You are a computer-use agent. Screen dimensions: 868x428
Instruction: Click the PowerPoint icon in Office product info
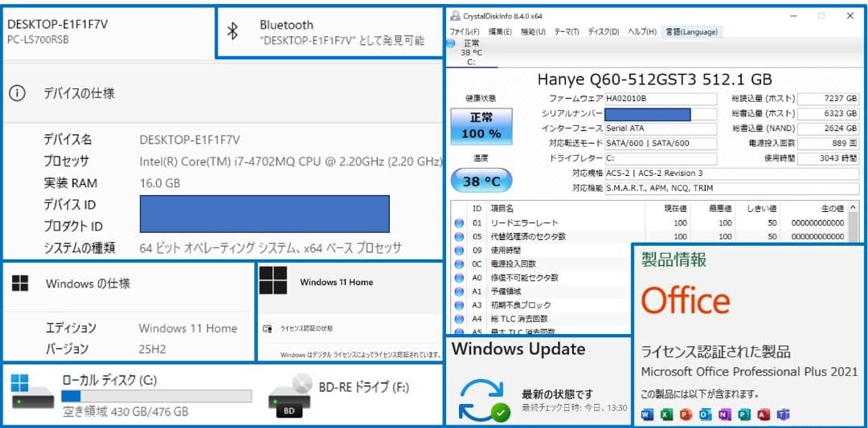point(686,414)
